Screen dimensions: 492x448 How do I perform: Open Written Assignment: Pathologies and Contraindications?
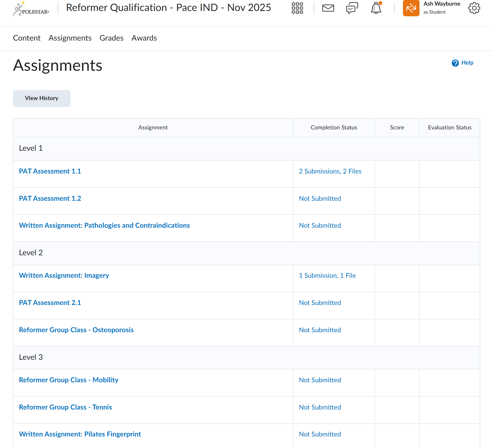click(104, 226)
